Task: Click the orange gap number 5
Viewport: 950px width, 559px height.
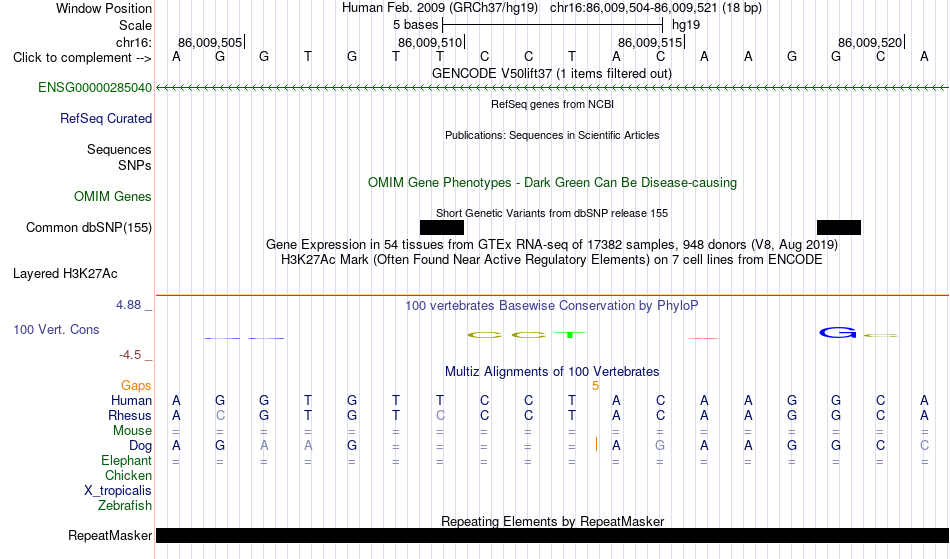Action: pyautogui.click(x=596, y=386)
